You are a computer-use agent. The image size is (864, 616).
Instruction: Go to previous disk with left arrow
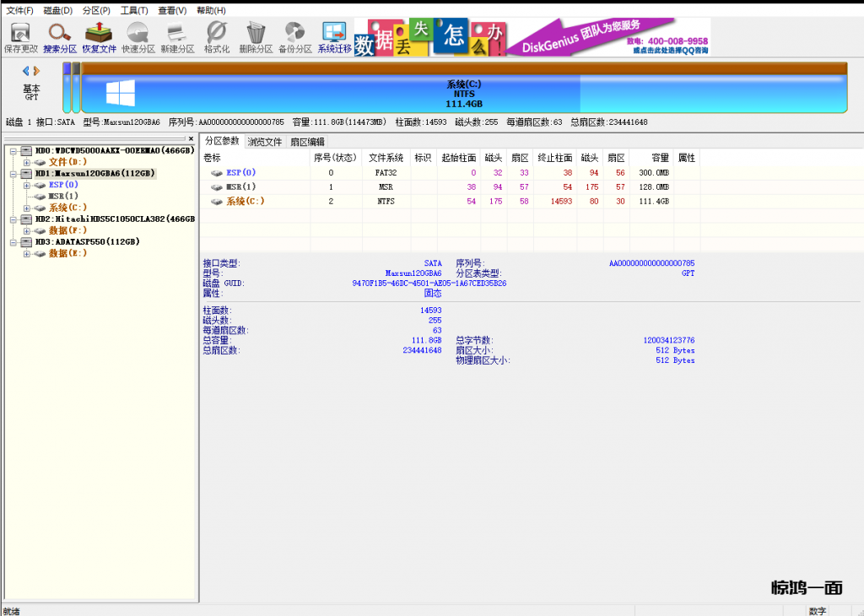(x=25, y=71)
